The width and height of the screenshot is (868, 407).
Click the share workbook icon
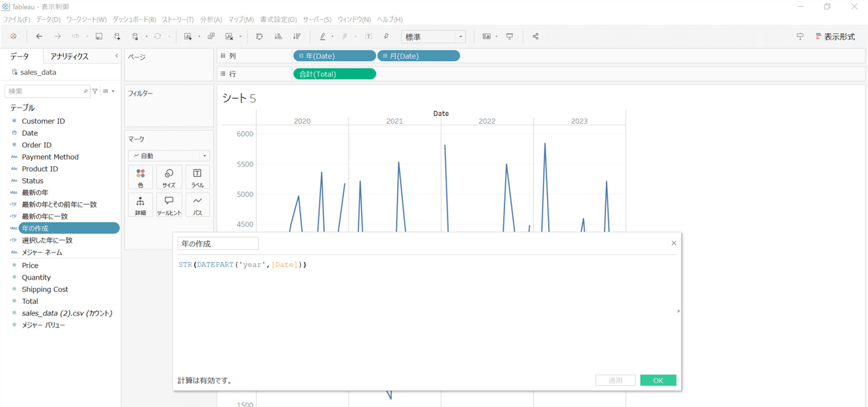coord(536,36)
